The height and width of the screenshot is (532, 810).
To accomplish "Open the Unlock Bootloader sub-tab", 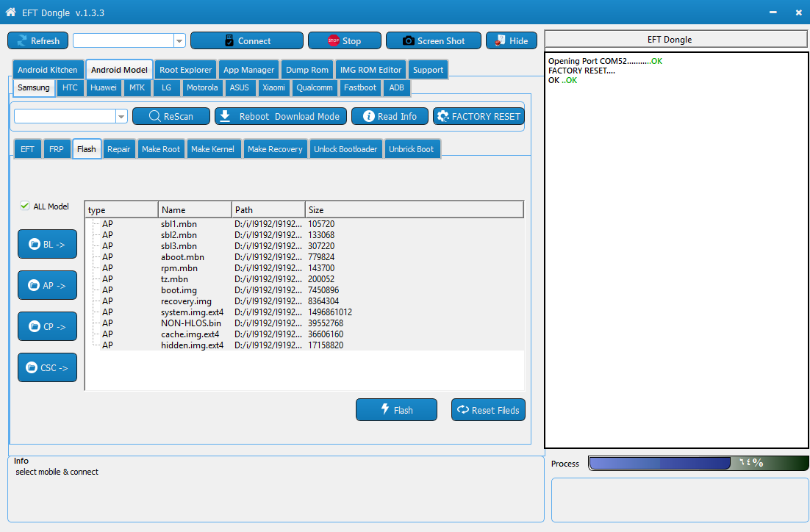I will pos(345,148).
